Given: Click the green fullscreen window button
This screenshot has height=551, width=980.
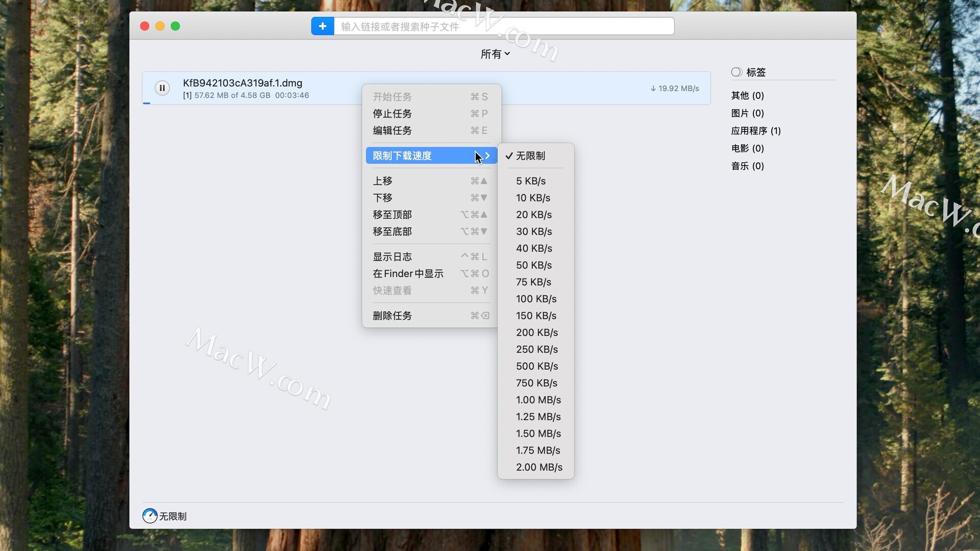Looking at the screenshot, I should (x=176, y=26).
